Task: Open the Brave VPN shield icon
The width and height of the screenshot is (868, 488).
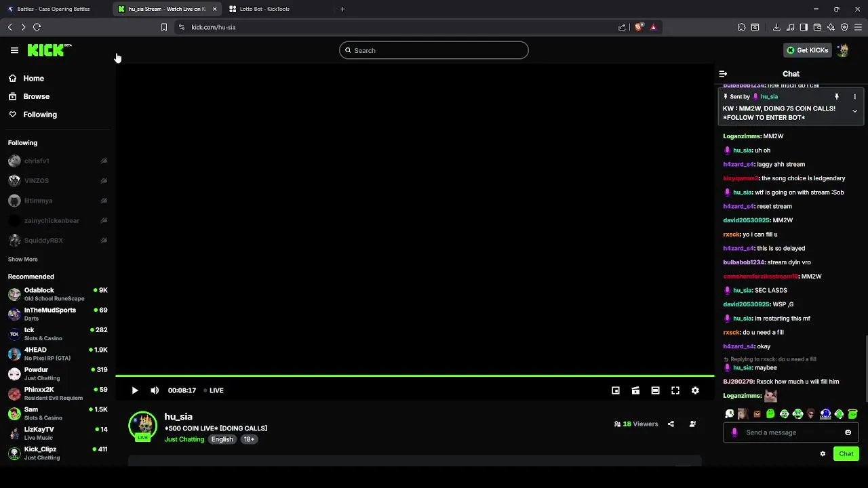Action: (x=844, y=27)
